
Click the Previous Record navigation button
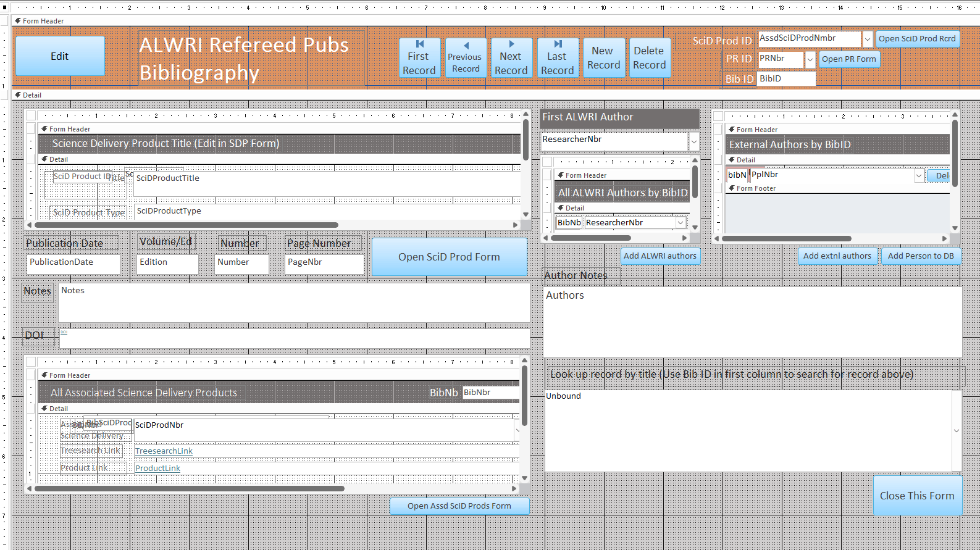click(x=466, y=57)
